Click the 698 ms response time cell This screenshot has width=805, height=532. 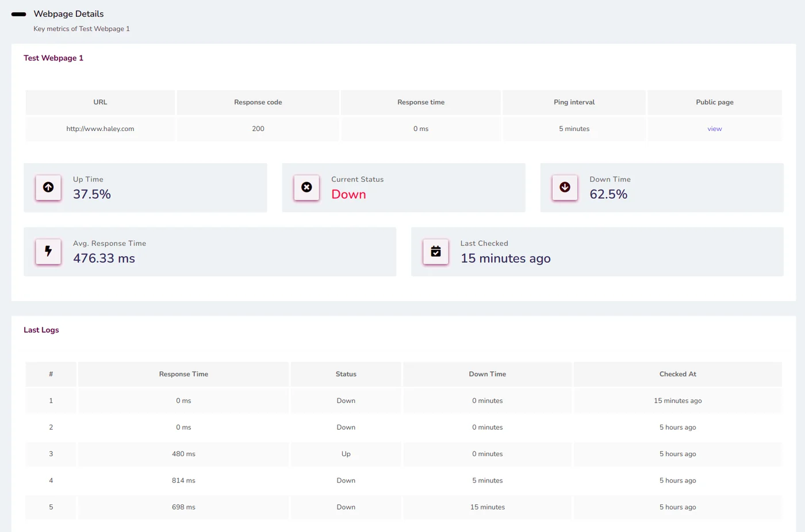pos(183,507)
